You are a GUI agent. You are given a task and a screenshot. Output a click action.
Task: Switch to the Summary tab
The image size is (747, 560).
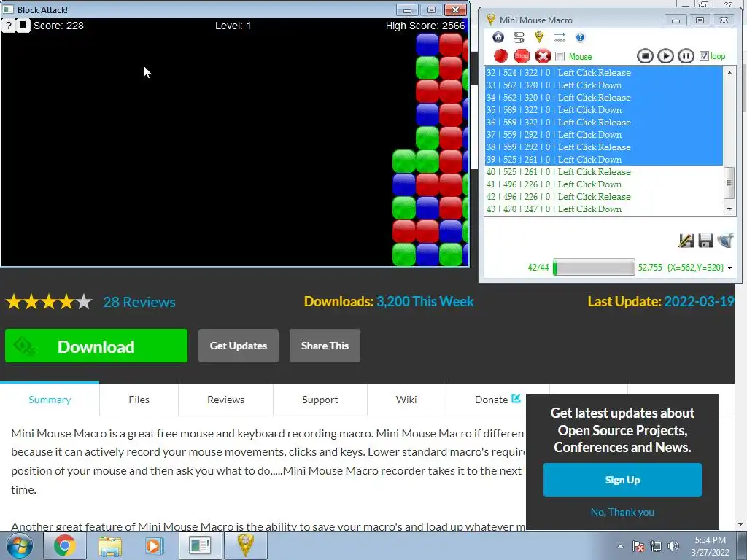coord(50,400)
